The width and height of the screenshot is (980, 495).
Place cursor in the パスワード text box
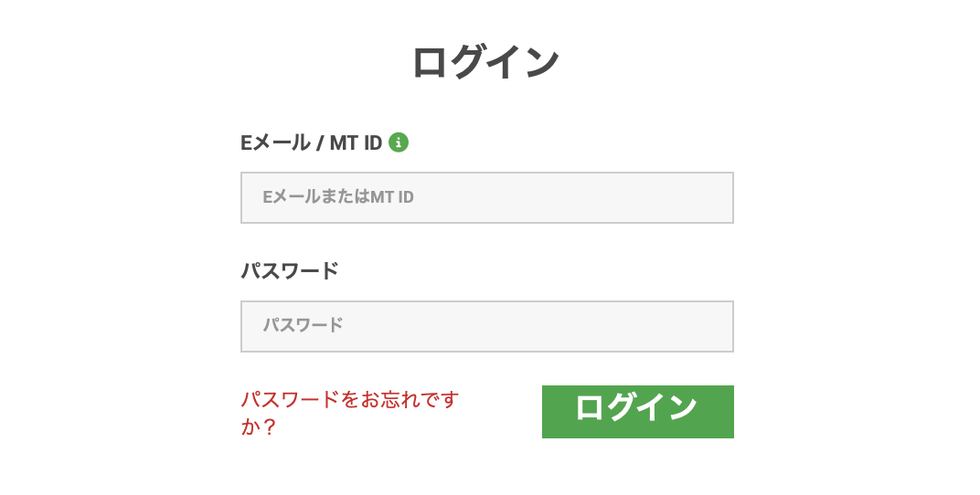click(x=486, y=326)
